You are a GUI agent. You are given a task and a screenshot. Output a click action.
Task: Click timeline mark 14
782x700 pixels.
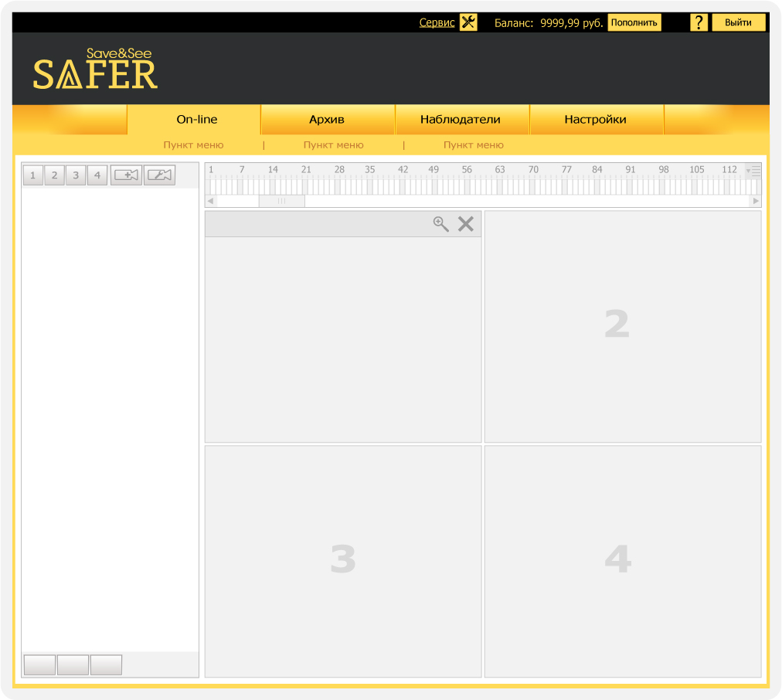[273, 169]
